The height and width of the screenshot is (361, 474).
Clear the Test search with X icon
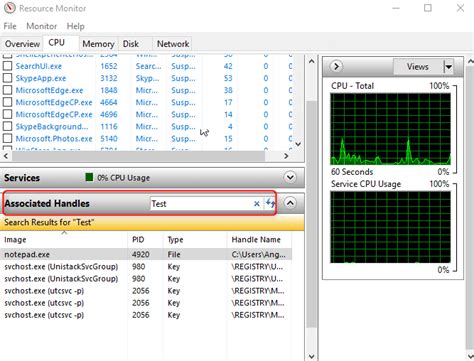(x=257, y=204)
